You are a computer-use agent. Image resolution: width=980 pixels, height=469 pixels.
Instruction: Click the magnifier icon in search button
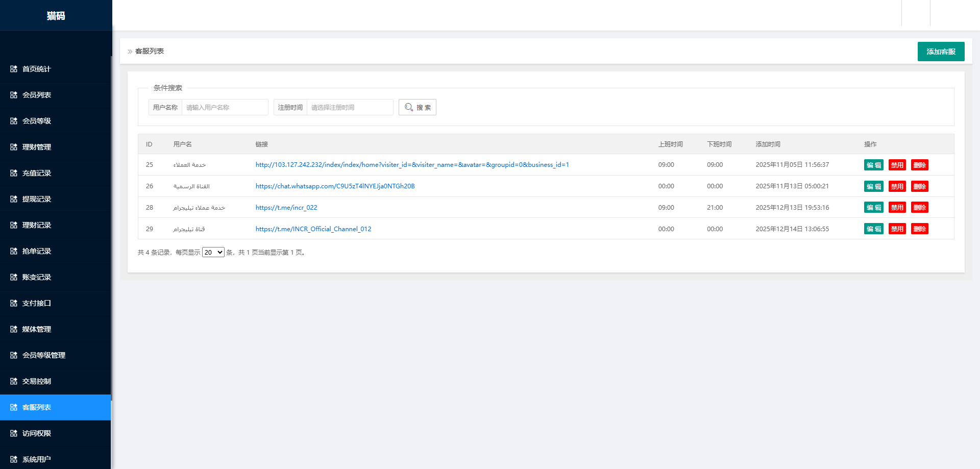(x=409, y=107)
